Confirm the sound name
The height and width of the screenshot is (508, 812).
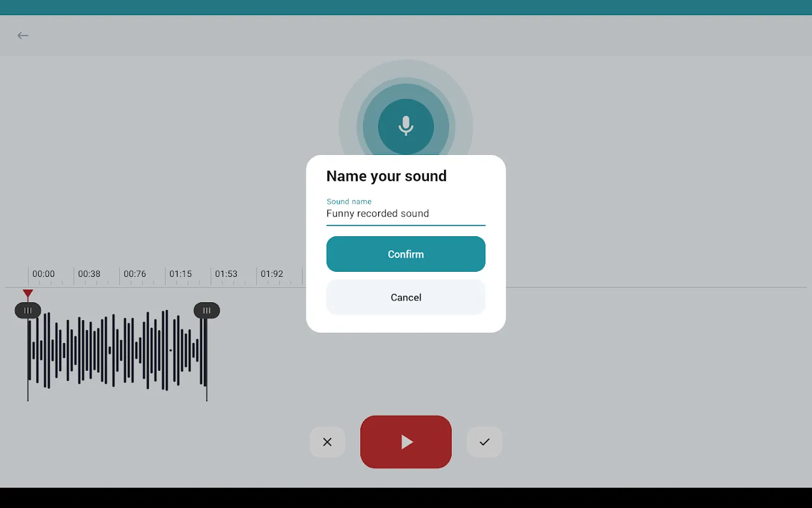[x=406, y=254]
